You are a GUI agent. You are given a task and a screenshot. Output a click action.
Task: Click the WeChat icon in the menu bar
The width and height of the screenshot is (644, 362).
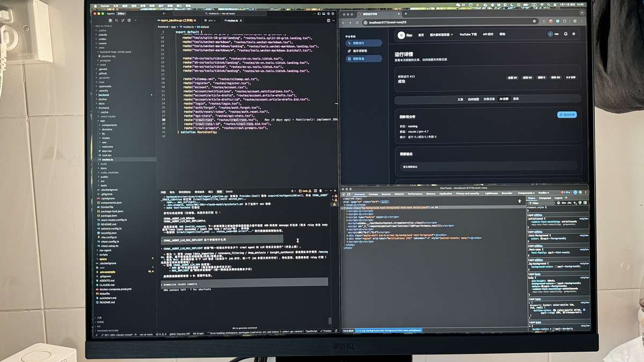tap(458, 4)
